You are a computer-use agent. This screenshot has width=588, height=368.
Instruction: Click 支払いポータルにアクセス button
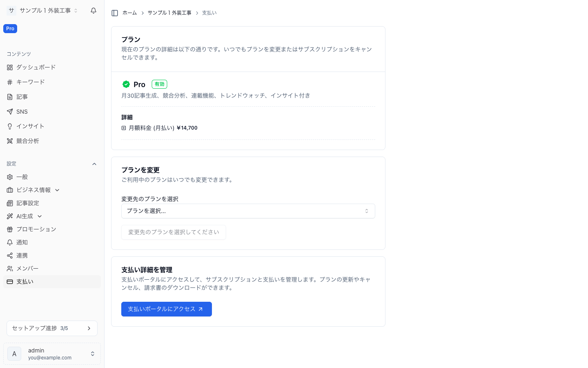coord(167,309)
